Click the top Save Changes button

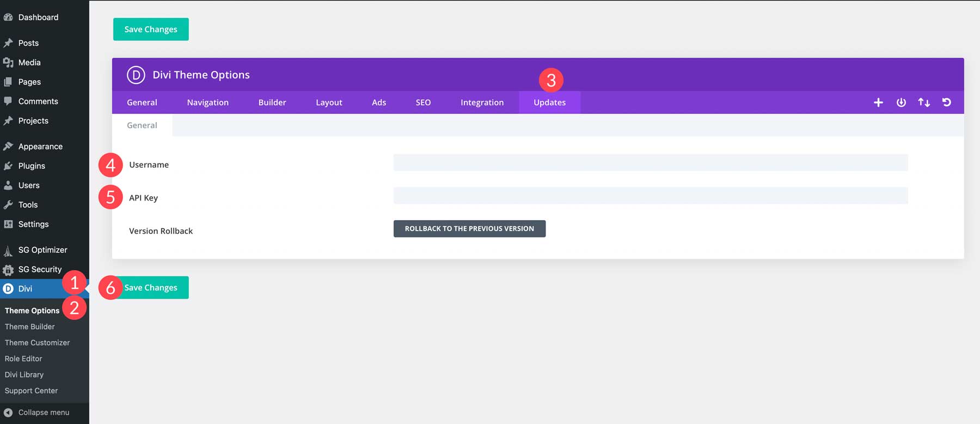(x=151, y=29)
